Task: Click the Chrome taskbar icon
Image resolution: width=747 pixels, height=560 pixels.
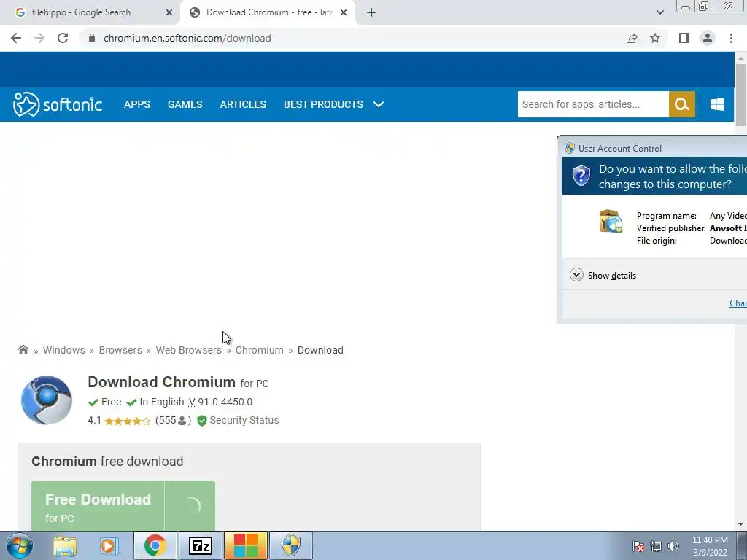Action: pos(155,545)
